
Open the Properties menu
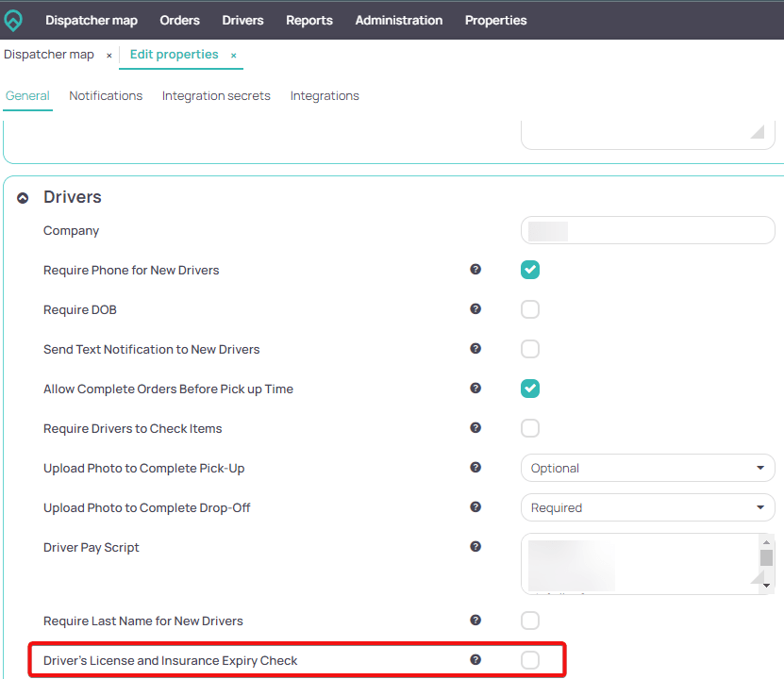[x=495, y=21]
